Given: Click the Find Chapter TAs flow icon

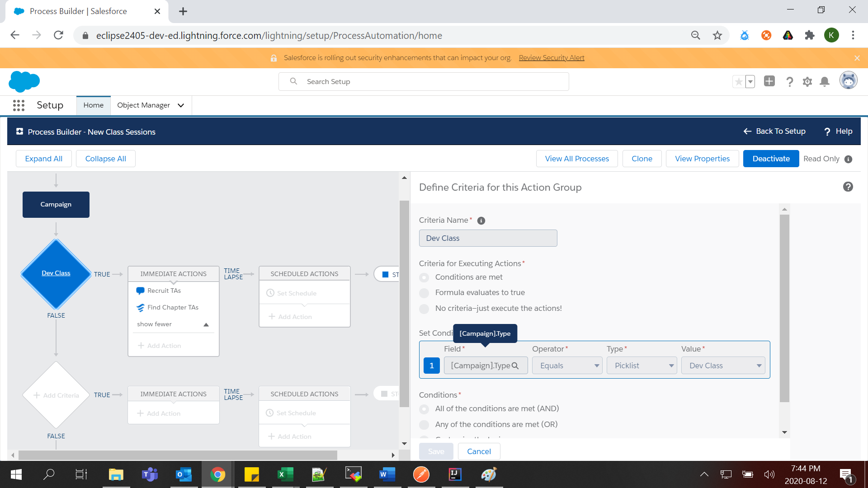Looking at the screenshot, I should (140, 308).
